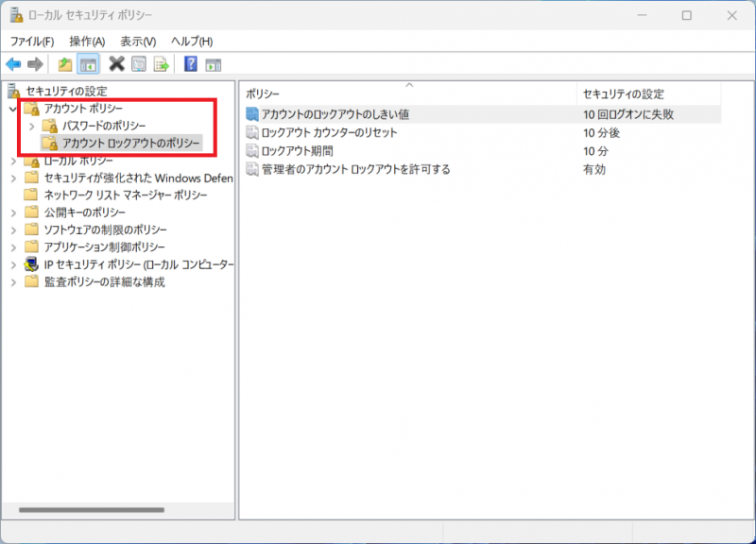Click the 有効 setting value
756x544 pixels.
click(x=594, y=169)
